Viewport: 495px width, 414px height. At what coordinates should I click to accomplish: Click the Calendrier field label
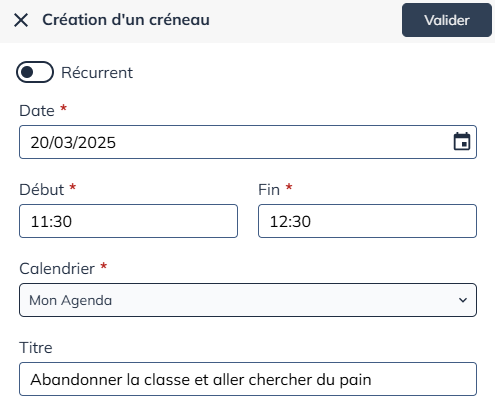point(57,269)
